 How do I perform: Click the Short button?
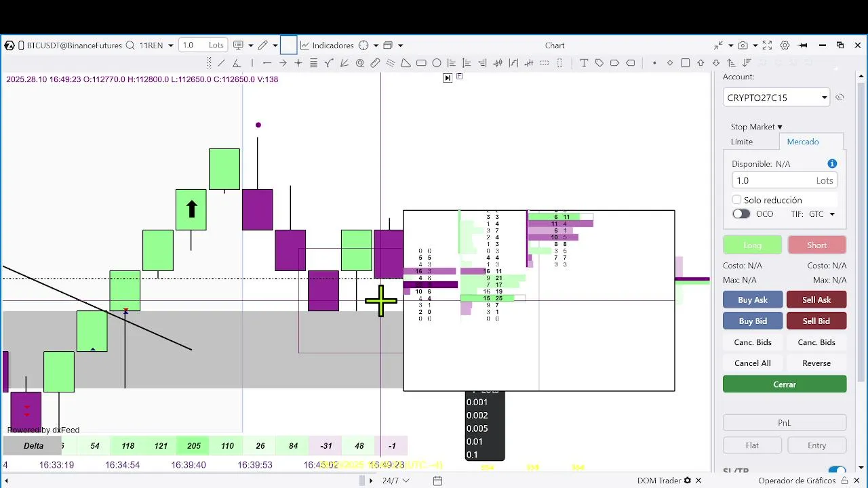[816, 245]
